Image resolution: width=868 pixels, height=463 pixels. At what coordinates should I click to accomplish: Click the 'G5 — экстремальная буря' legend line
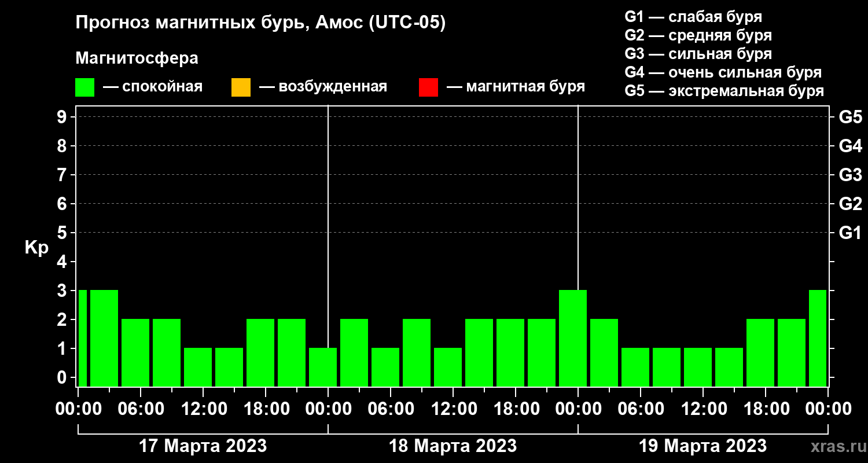coord(724,91)
